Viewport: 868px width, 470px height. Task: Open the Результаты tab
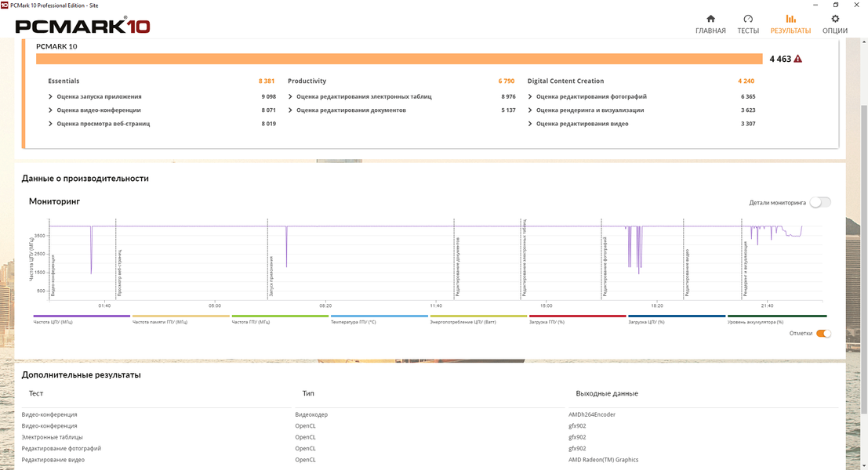[x=790, y=25]
